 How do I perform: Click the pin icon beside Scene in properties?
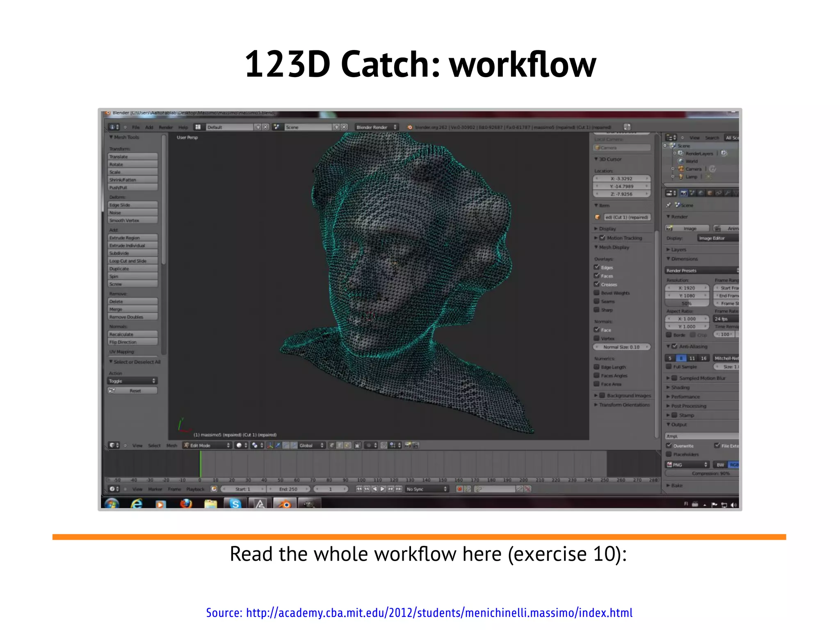[x=669, y=205]
